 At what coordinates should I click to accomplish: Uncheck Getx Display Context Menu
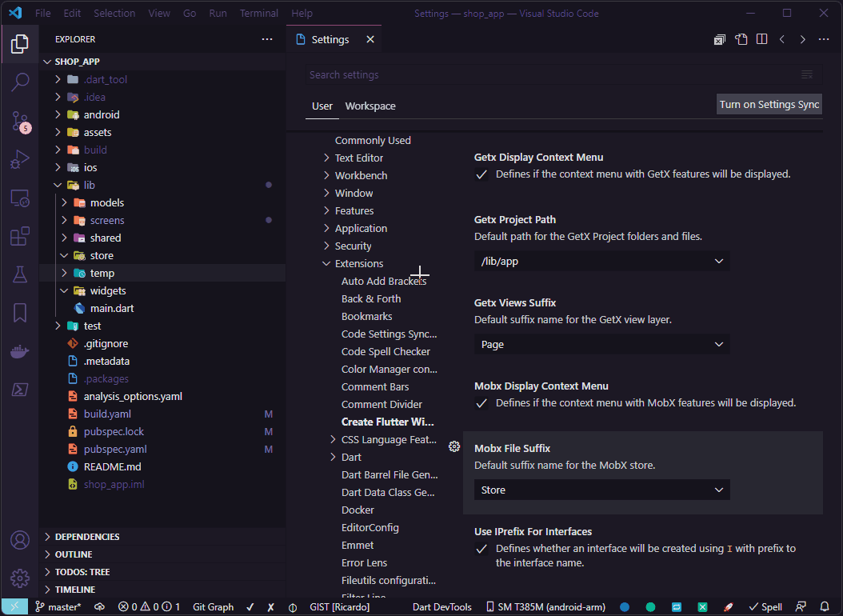(x=481, y=174)
